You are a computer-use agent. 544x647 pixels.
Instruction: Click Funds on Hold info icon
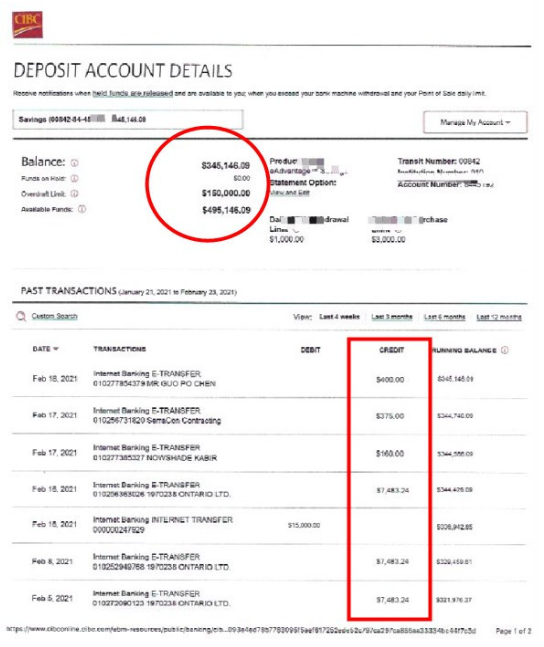(x=74, y=178)
